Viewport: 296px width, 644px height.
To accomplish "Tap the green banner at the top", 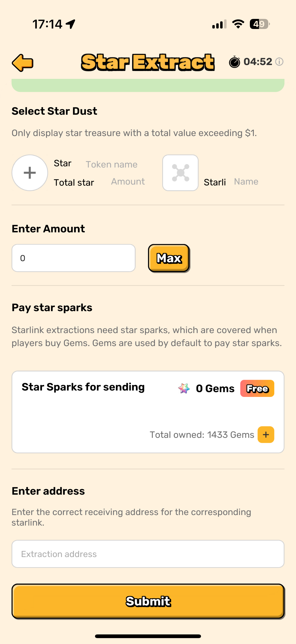I will [x=148, y=85].
